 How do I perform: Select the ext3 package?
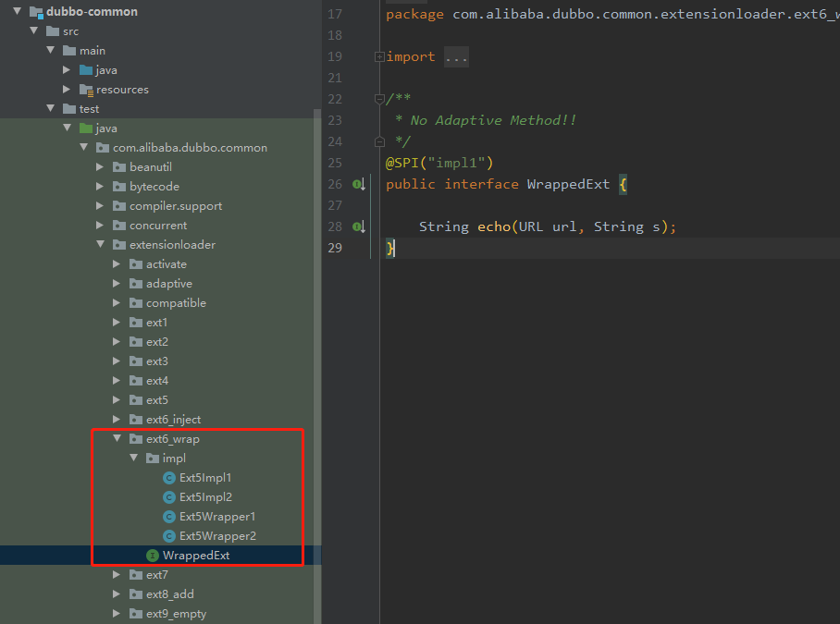[x=157, y=361]
